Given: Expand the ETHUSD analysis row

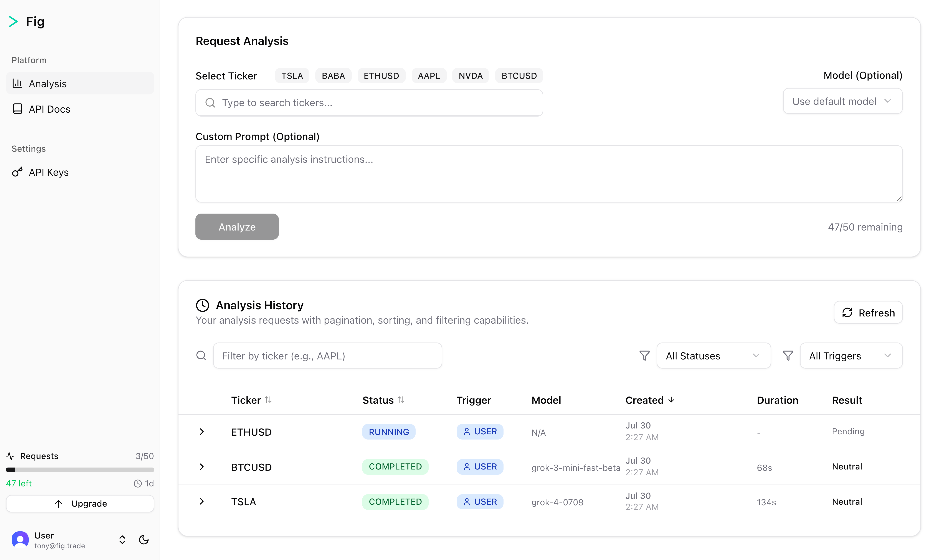Looking at the screenshot, I should 201,432.
